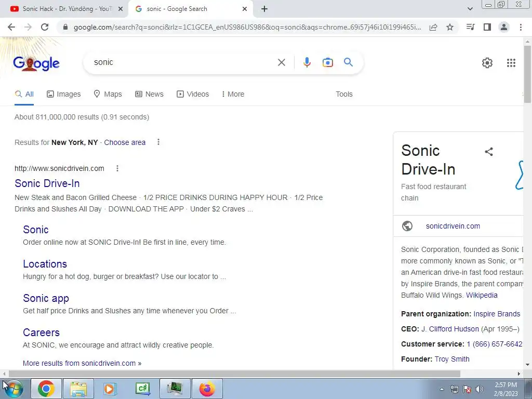Image resolution: width=532 pixels, height=399 pixels.
Task: Visit sonicdrivein.com from the knowledge panel
Action: click(x=453, y=227)
